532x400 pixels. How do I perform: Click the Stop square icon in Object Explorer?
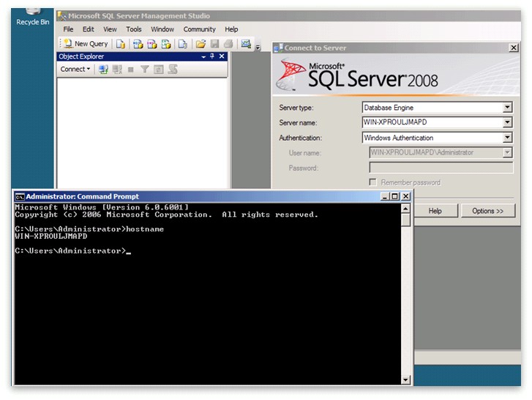pos(131,70)
